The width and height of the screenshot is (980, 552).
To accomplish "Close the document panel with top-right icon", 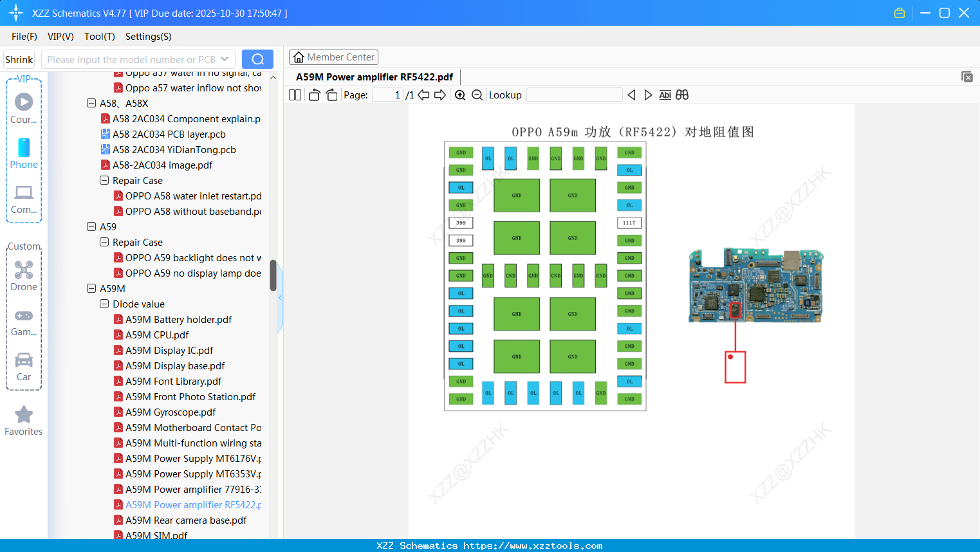I will point(967,77).
